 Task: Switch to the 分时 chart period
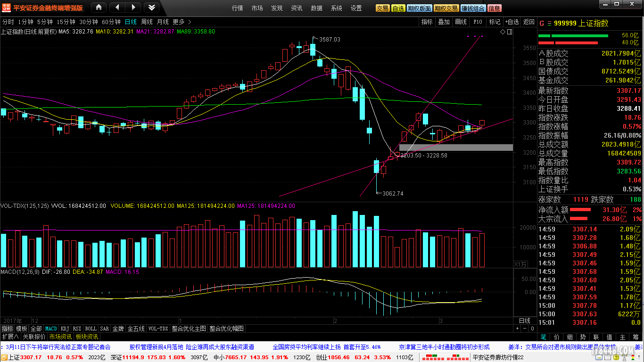[x=8, y=22]
